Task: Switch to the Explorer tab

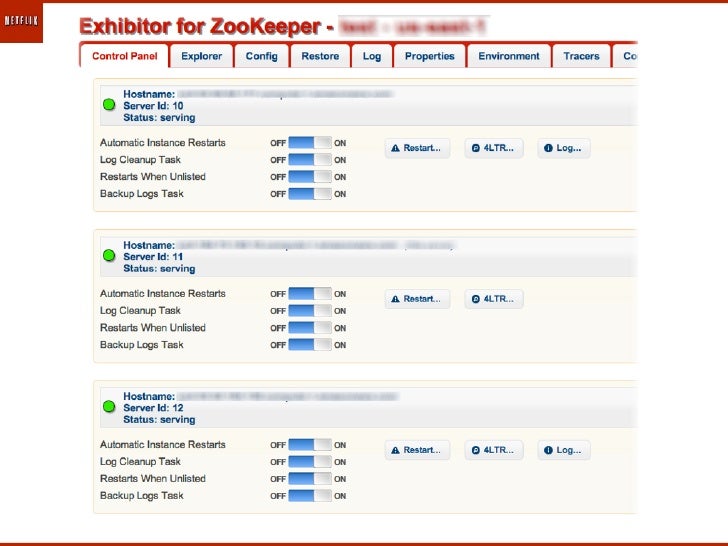Action: (202, 56)
